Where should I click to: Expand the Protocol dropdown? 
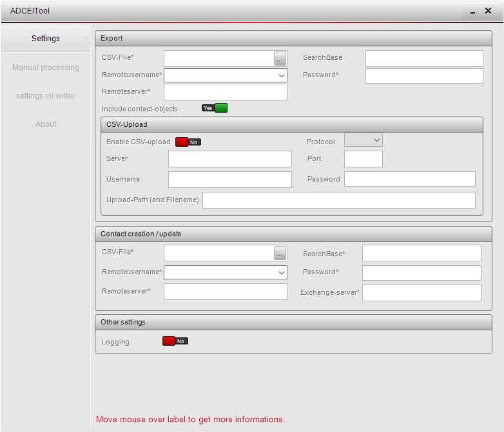pos(363,140)
